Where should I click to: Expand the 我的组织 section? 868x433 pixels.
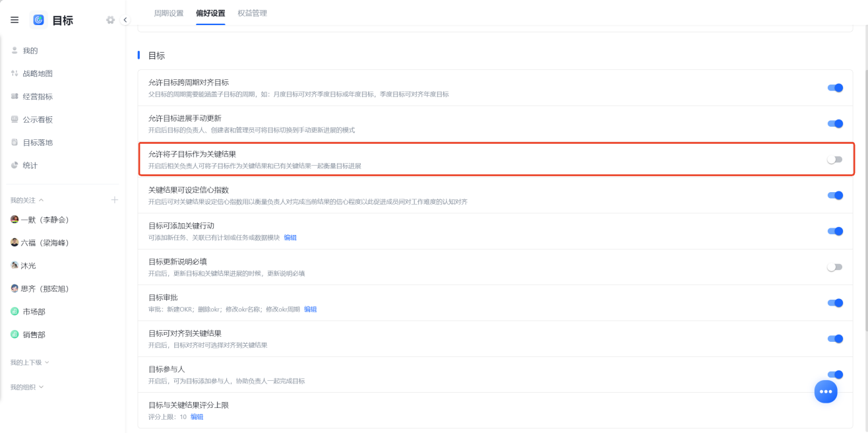[x=27, y=387]
